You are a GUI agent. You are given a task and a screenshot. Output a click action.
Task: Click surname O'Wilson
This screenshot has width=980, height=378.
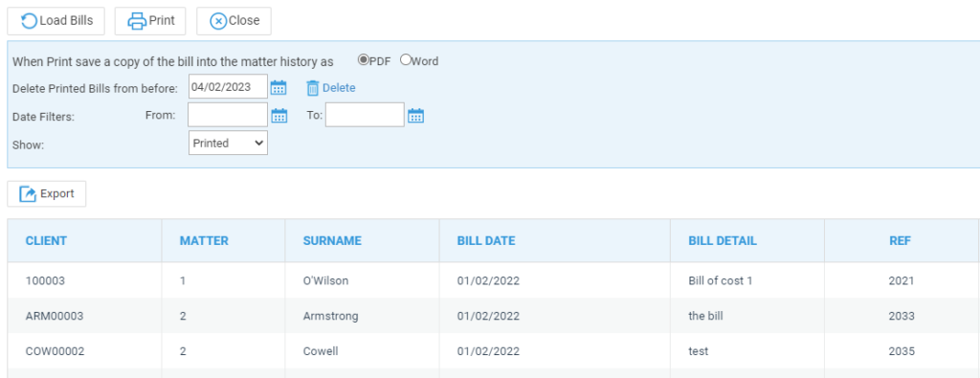(x=325, y=281)
